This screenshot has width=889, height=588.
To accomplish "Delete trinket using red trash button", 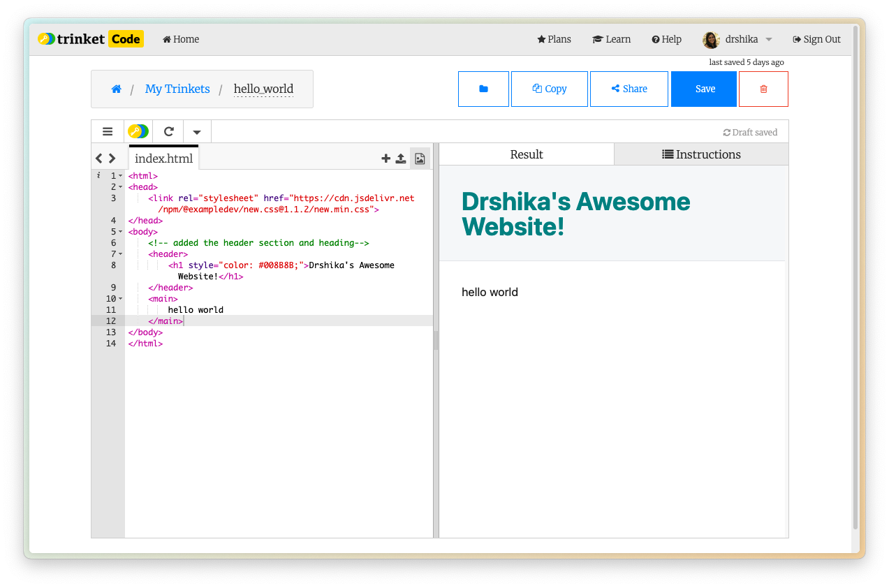I will coord(763,89).
